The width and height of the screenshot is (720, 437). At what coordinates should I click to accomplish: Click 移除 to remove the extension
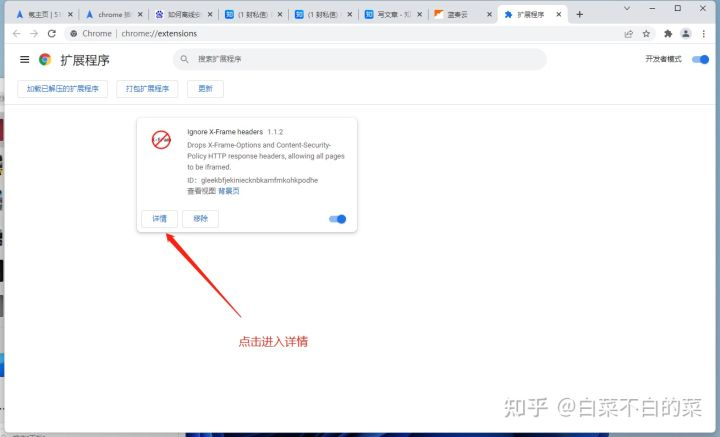pos(200,218)
